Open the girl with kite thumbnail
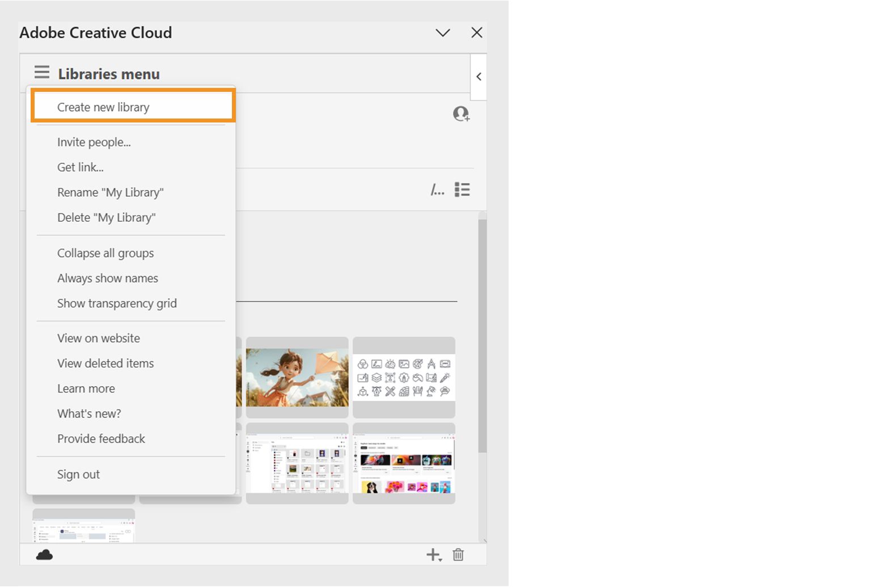 [x=297, y=377]
